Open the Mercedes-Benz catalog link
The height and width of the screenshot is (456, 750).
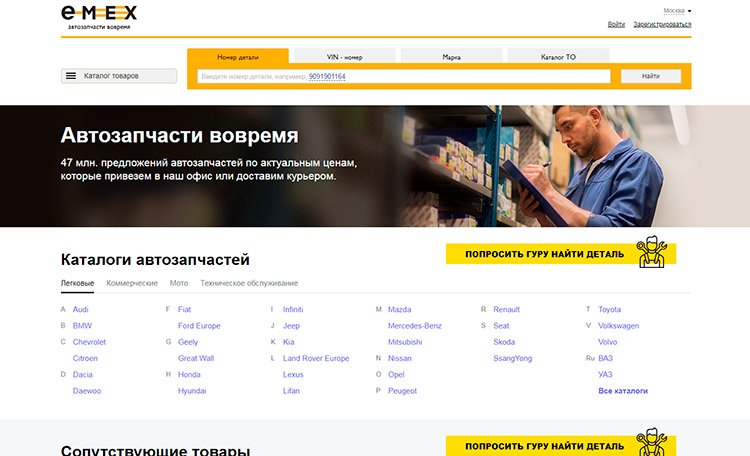click(415, 326)
